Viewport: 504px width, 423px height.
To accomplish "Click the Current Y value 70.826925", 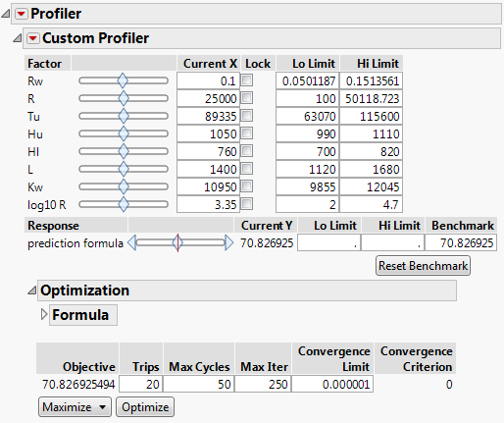I will pos(267,243).
